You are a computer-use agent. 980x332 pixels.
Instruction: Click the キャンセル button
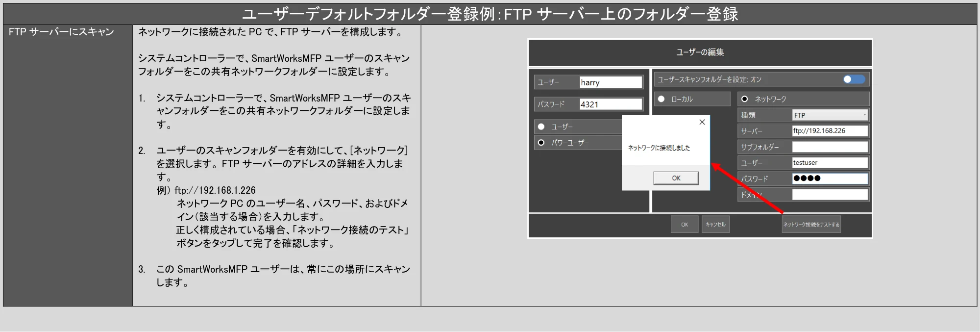coord(715,225)
